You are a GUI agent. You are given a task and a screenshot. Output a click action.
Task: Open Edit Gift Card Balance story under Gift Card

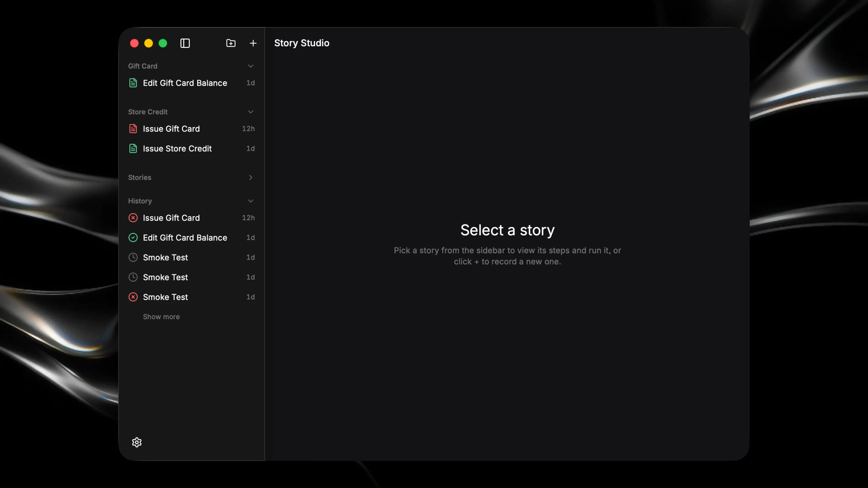click(192, 83)
